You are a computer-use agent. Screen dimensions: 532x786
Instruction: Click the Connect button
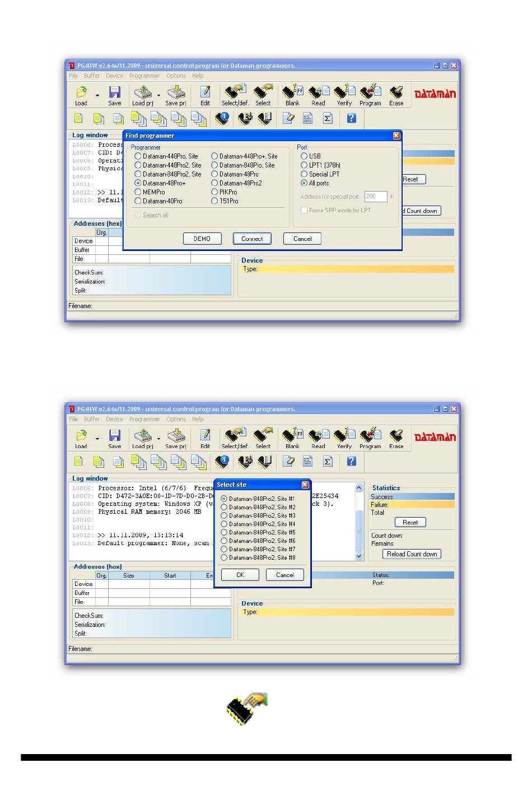[252, 239]
